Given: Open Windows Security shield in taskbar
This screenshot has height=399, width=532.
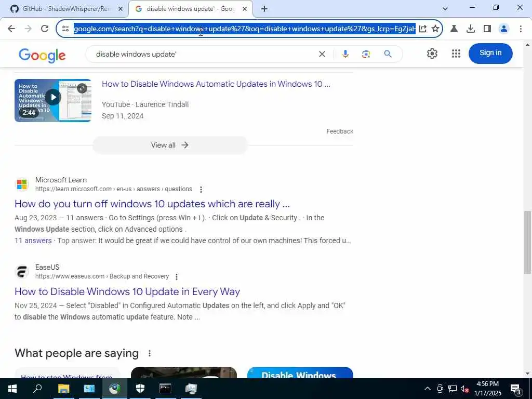Looking at the screenshot, I should tap(140, 389).
